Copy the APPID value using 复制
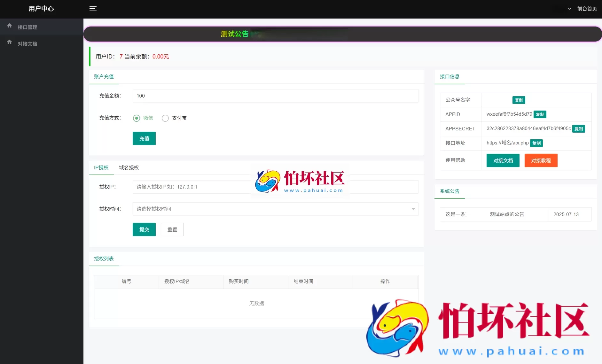The width and height of the screenshot is (602, 364). point(540,114)
